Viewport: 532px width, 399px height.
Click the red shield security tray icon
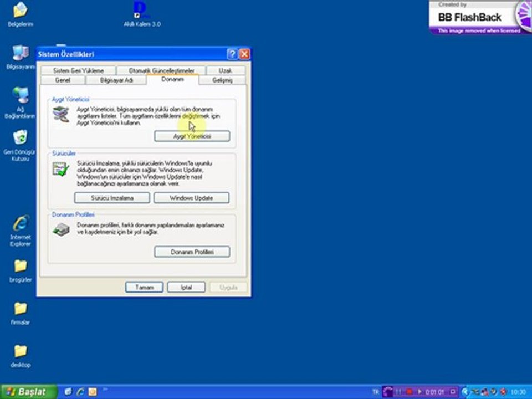(503, 392)
